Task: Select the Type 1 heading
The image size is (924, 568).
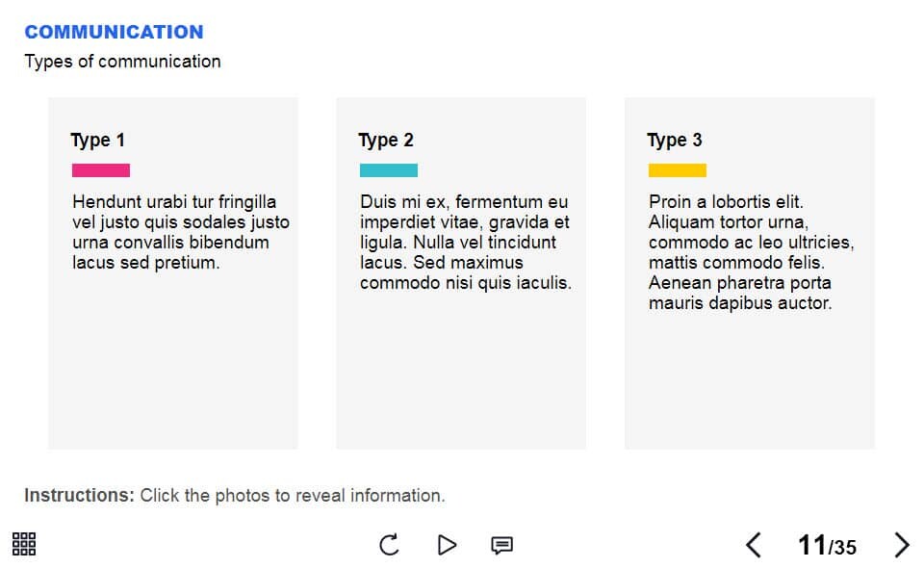Action: point(97,141)
